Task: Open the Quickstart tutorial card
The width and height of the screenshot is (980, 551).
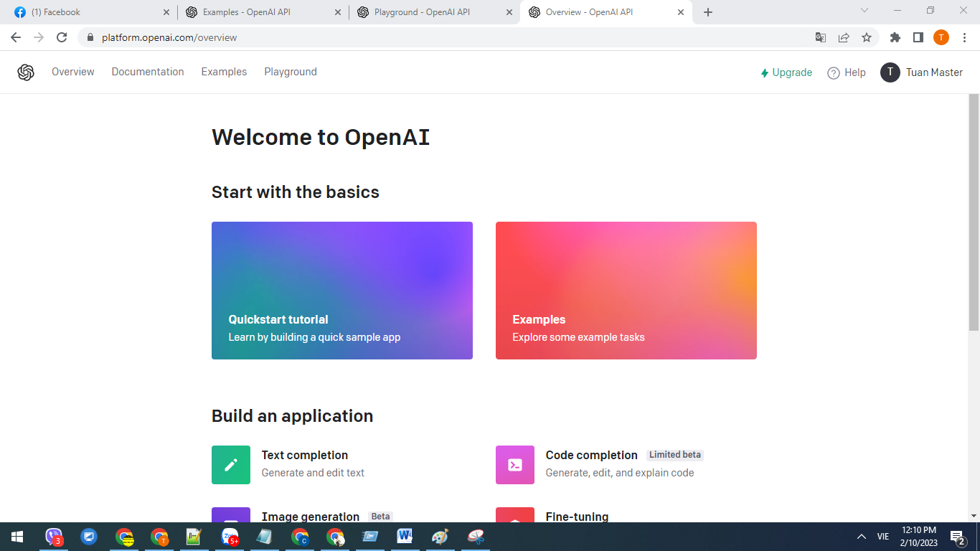Action: 342,291
